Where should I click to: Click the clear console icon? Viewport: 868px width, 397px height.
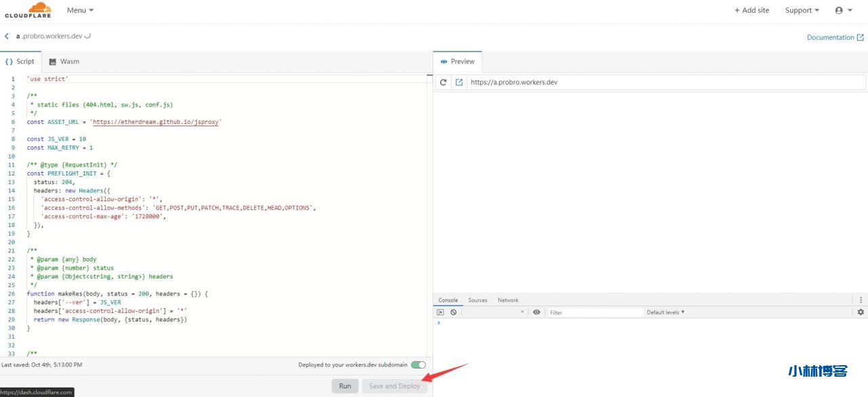(452, 312)
